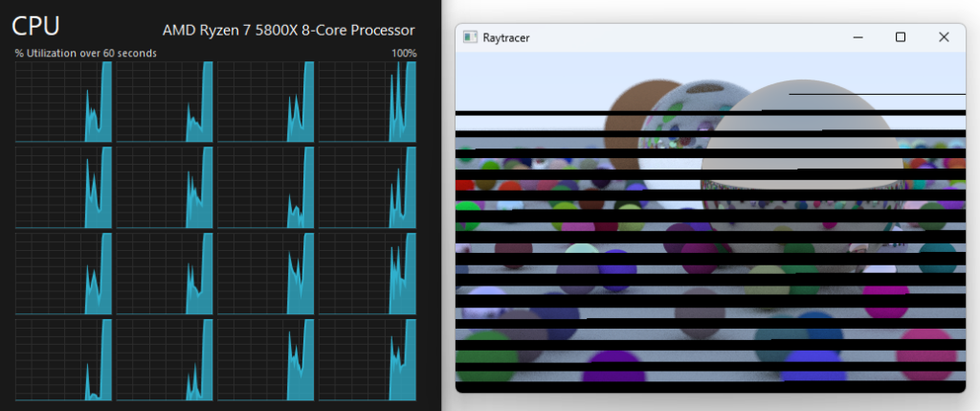Click the "100%" graph scale label
Viewport: 980px width, 411px height.
click(x=404, y=54)
